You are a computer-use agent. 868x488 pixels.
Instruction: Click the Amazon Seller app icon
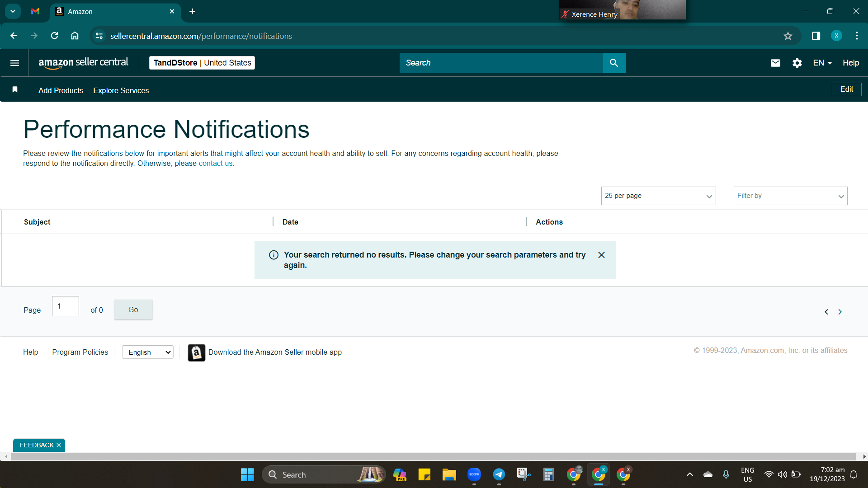pos(197,352)
